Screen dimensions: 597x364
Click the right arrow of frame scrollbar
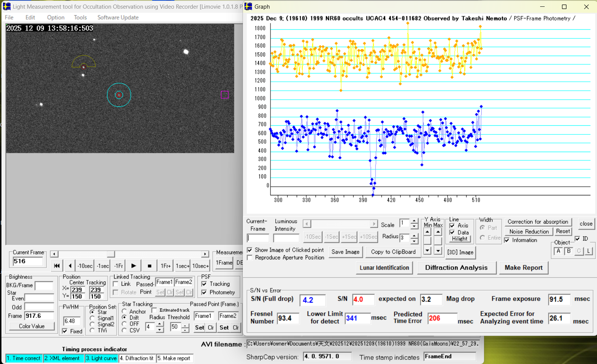point(205,254)
